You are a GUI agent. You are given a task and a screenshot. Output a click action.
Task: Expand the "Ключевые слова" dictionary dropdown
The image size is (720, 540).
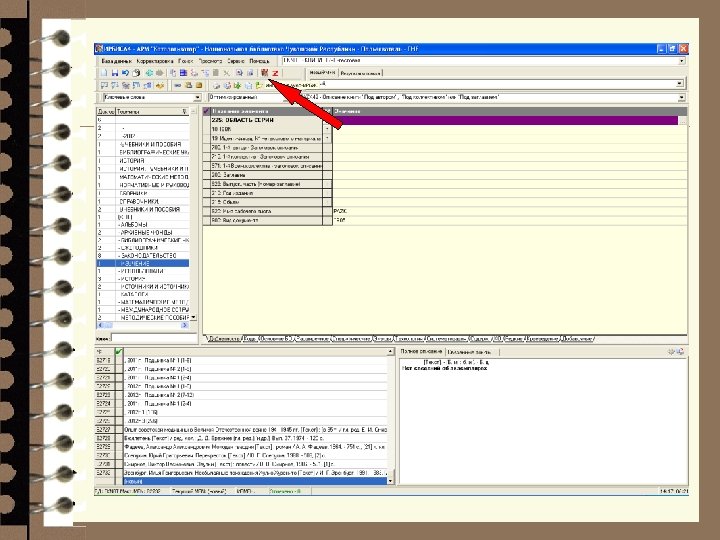(x=197, y=98)
